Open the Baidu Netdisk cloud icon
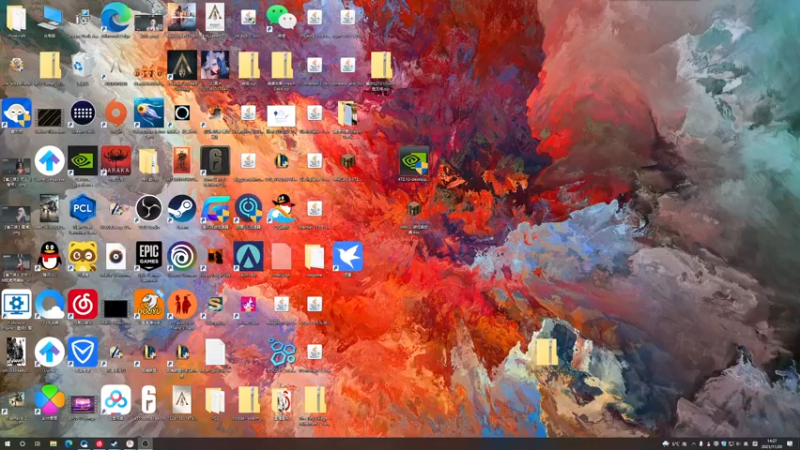800x450 pixels. point(116,399)
